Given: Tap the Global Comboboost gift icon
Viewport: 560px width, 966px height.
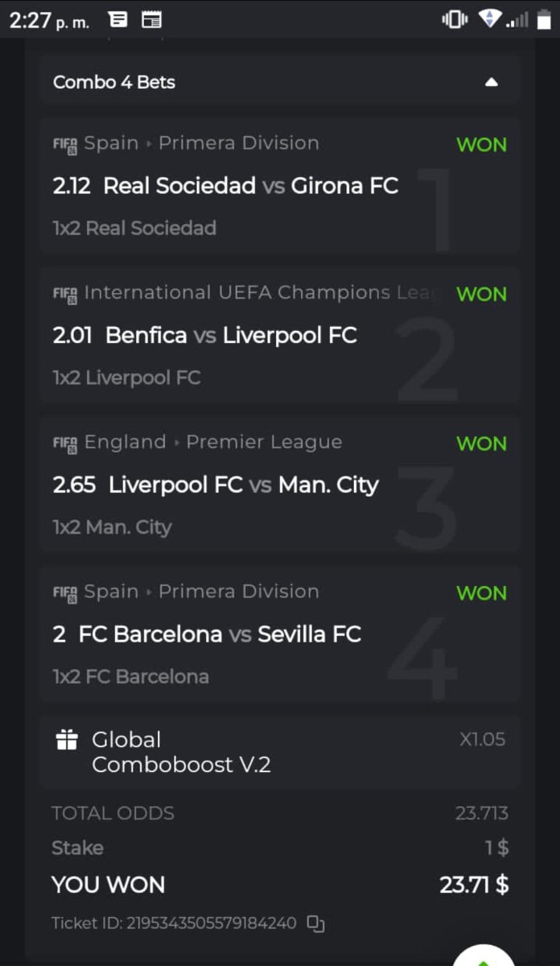Looking at the screenshot, I should tap(67, 740).
